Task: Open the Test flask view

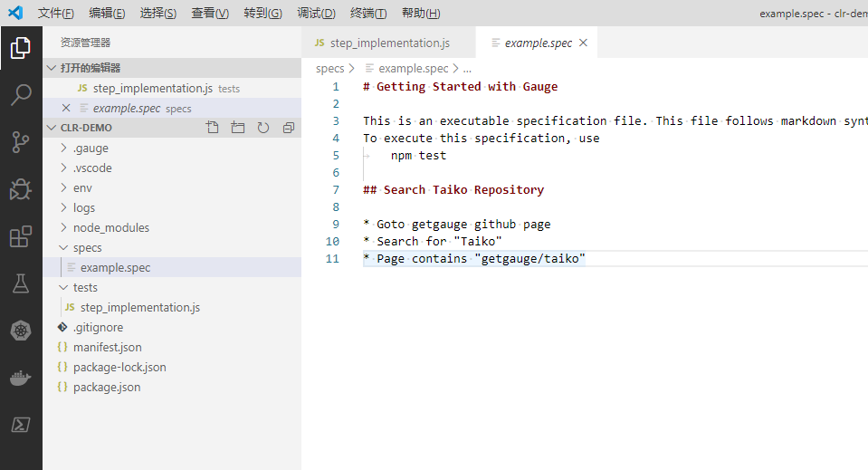Action: coord(20,283)
